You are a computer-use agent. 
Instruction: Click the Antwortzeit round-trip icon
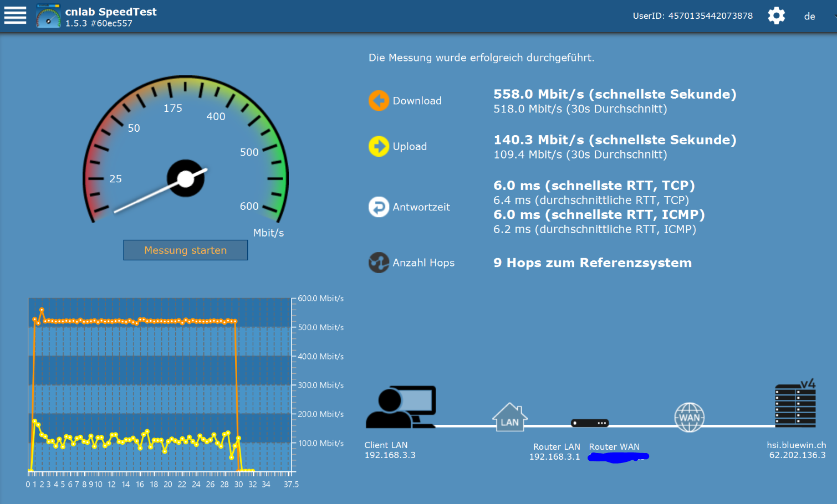379,207
